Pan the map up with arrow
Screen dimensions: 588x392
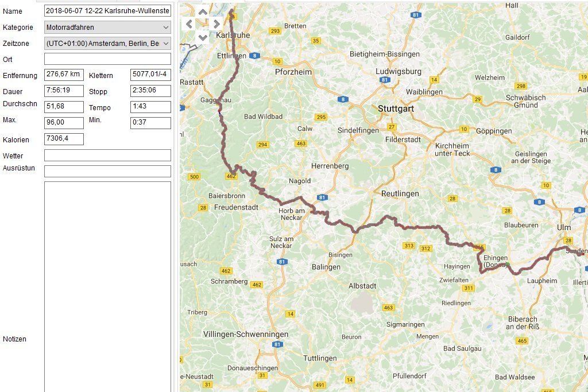point(203,11)
